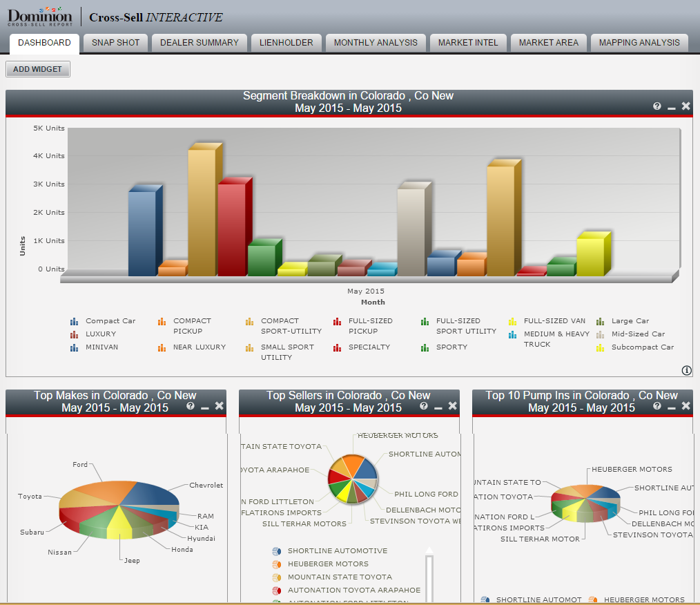Screen dimensions: 700x605
Task: Open help for Segment Breakdown widget
Action: [657, 106]
